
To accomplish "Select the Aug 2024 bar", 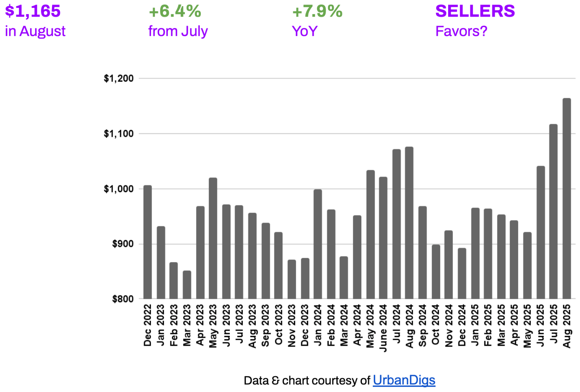I will [x=409, y=223].
